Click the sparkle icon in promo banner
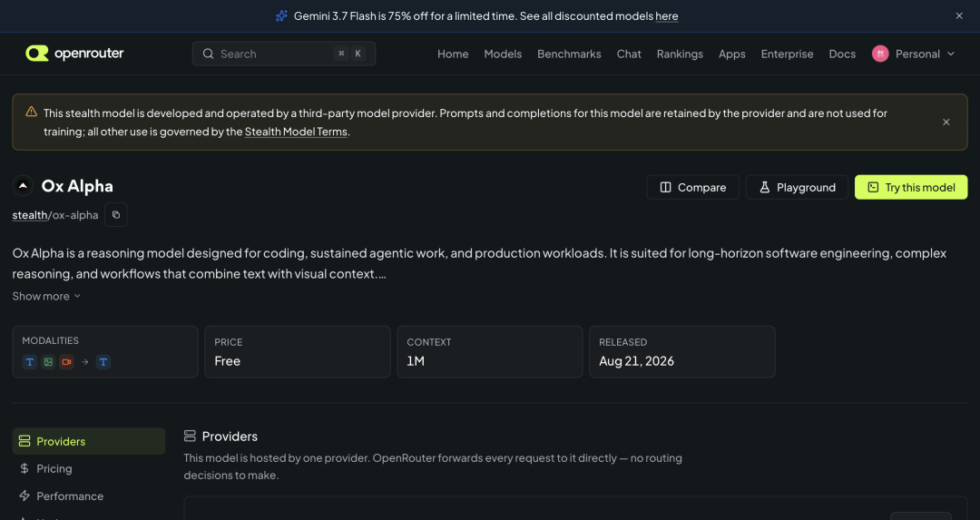Image resolution: width=980 pixels, height=520 pixels. tap(282, 15)
